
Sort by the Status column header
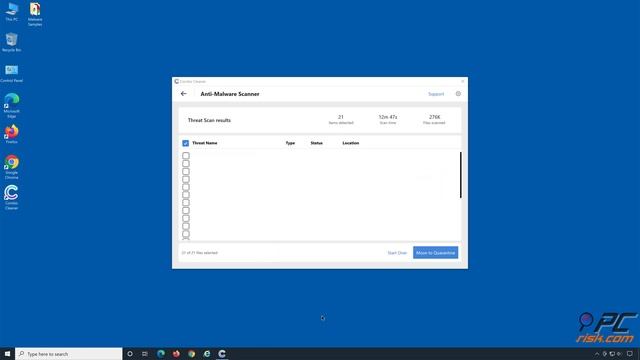click(x=316, y=143)
